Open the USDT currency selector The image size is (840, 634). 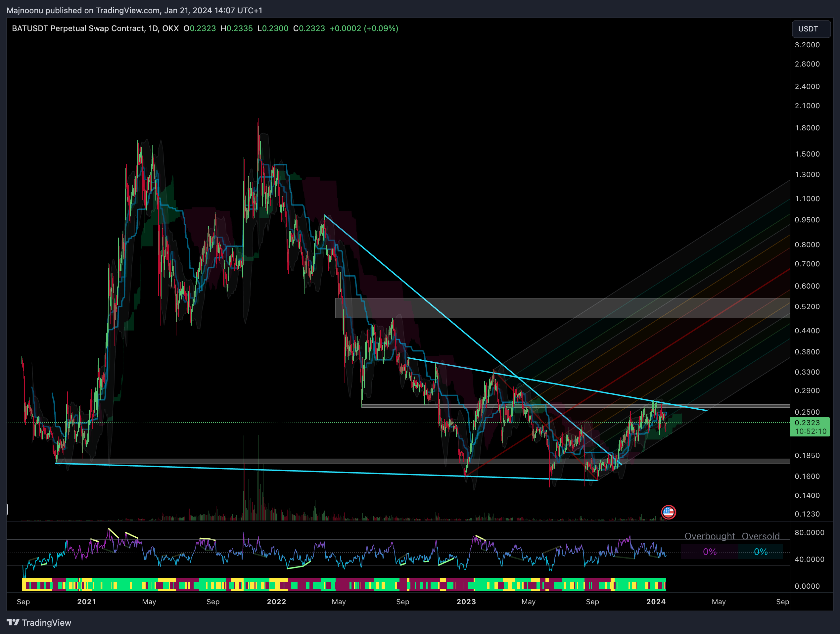tap(811, 29)
